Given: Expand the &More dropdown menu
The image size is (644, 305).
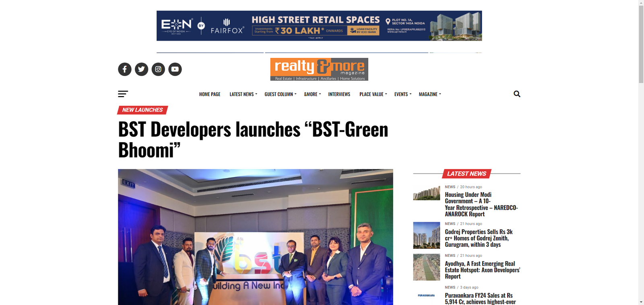Looking at the screenshot, I should coord(312,94).
